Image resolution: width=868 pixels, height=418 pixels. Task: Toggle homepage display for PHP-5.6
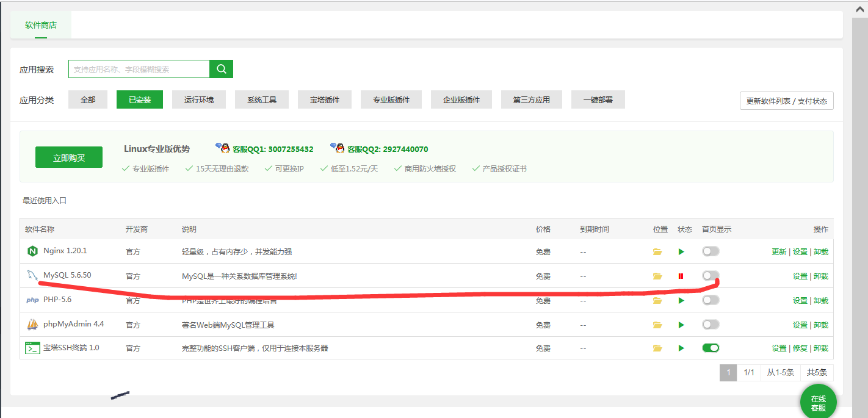click(x=711, y=300)
